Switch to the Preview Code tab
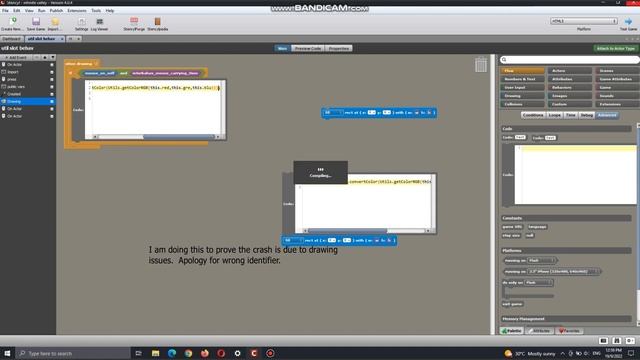The width and height of the screenshot is (640, 360). tap(308, 49)
